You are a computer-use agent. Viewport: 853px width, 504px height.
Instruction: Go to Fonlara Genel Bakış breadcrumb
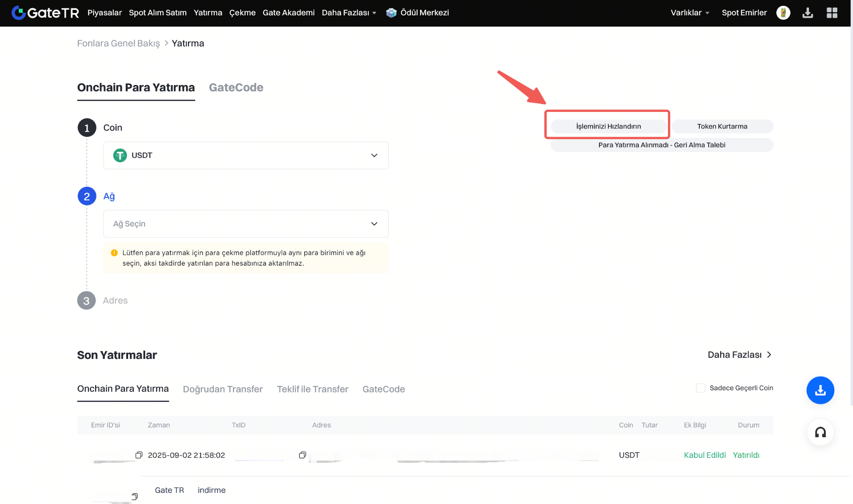(118, 43)
